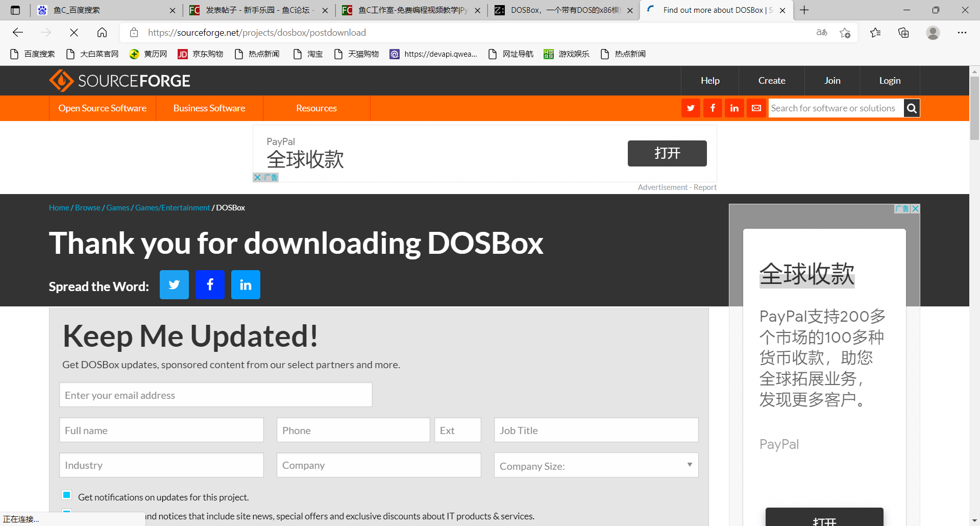
Task: Open the Resources menu
Action: click(316, 108)
